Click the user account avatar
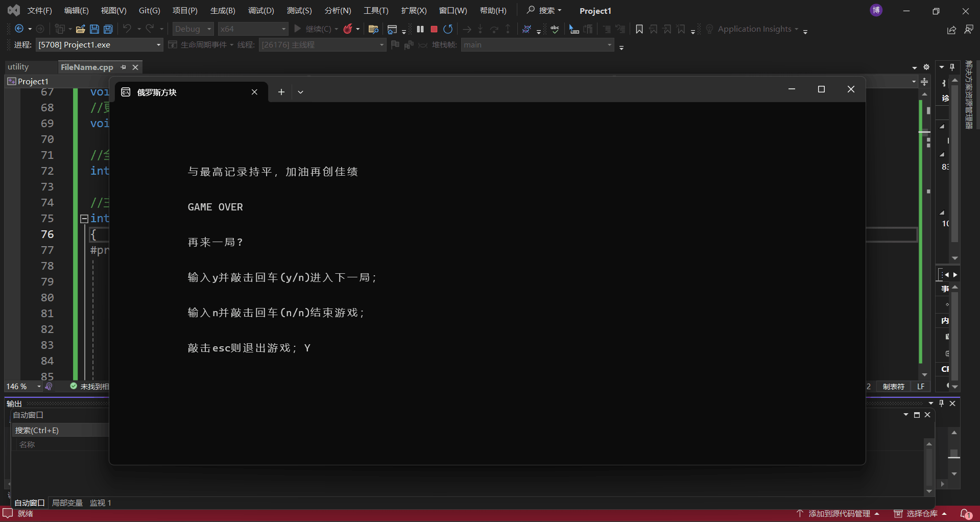The height and width of the screenshot is (522, 980). point(876,10)
